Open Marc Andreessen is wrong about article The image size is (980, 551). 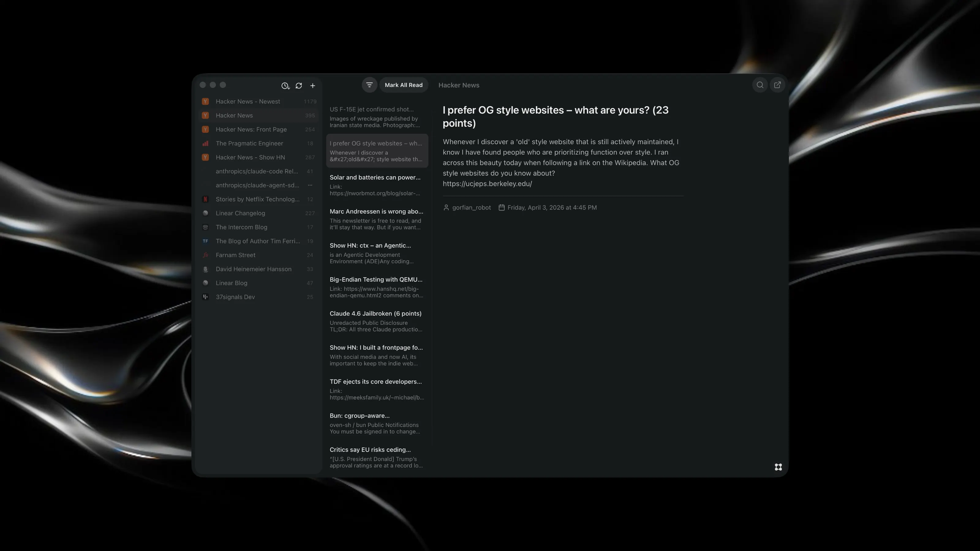pyautogui.click(x=377, y=219)
